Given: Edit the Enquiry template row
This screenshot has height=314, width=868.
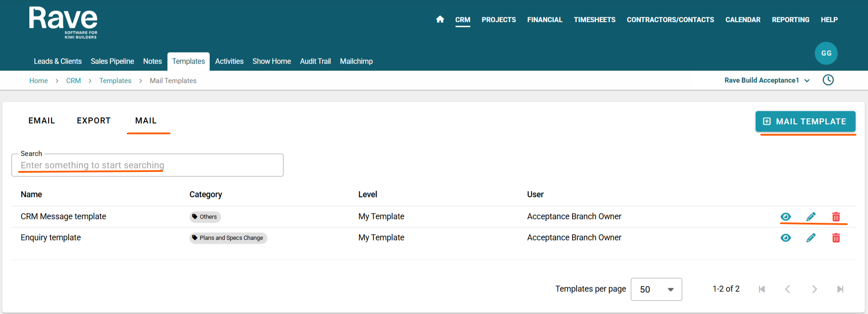Looking at the screenshot, I should point(811,238).
